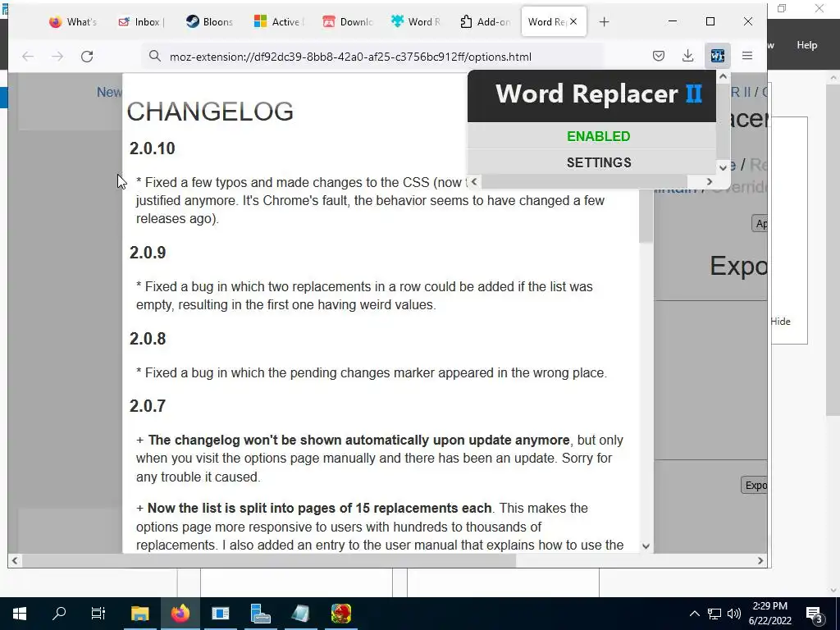This screenshot has height=630, width=840.
Task: Click popup scrollbar up arrow
Action: pos(723,76)
